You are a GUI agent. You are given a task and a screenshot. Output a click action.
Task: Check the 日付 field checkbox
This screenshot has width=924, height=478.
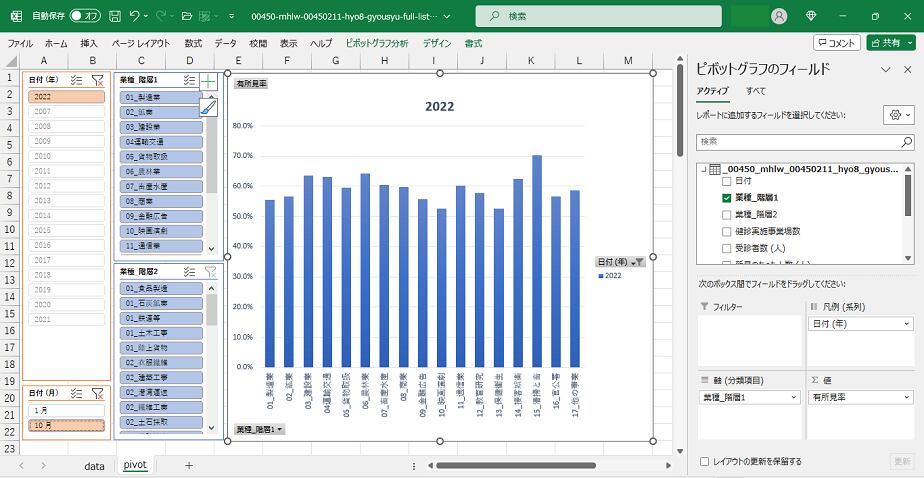pos(727,182)
